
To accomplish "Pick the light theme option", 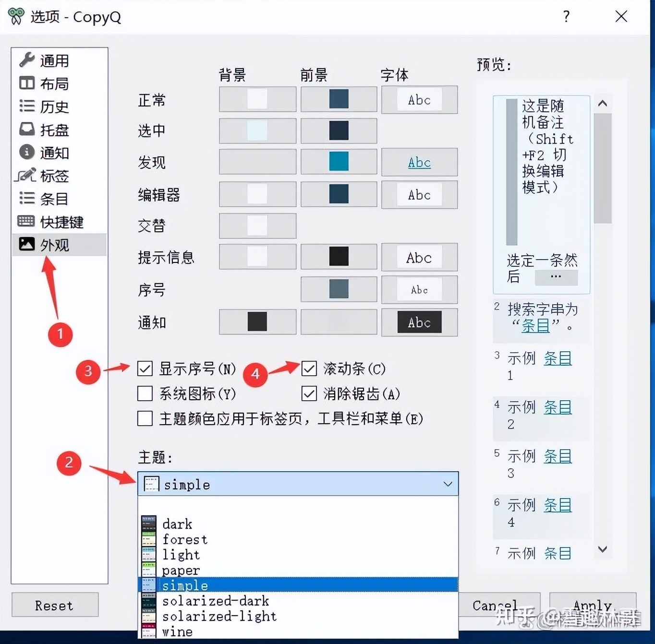I will click(x=298, y=554).
